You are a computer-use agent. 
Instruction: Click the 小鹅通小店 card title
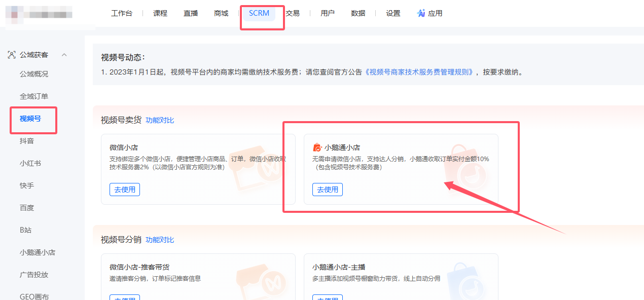coord(342,147)
